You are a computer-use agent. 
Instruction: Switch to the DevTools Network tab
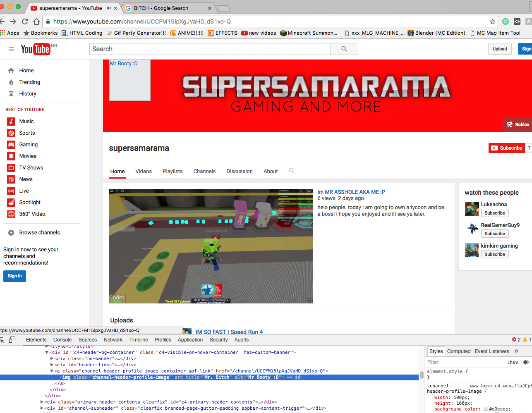pyautogui.click(x=113, y=340)
